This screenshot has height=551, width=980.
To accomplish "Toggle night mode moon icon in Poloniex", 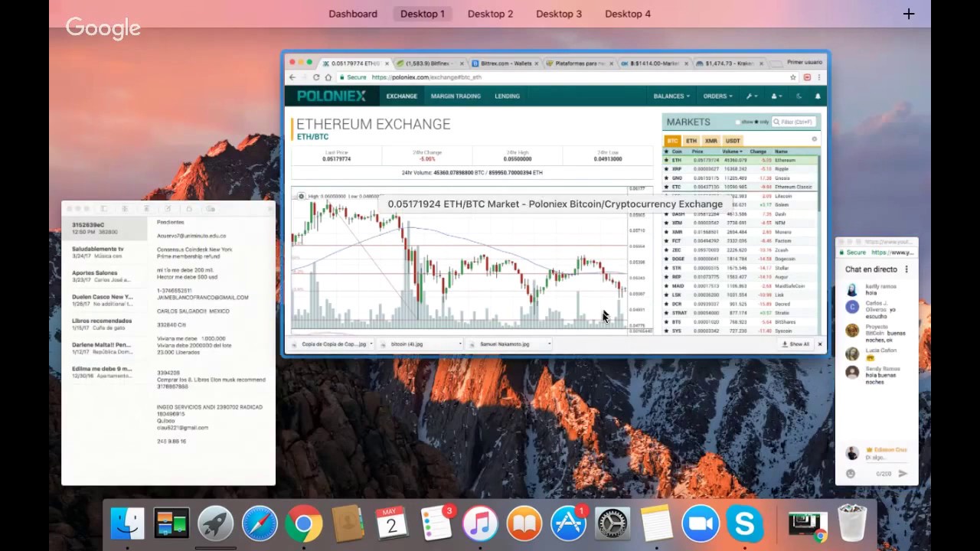I will click(799, 96).
